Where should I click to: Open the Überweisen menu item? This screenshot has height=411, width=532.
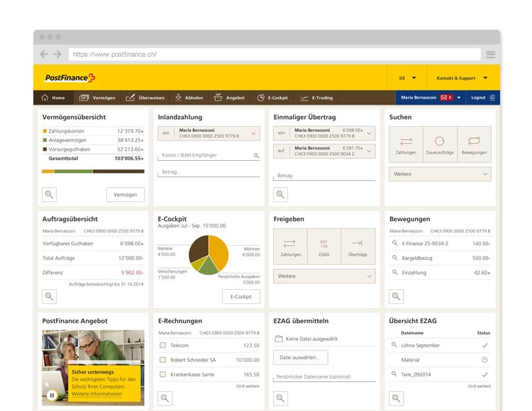145,98
